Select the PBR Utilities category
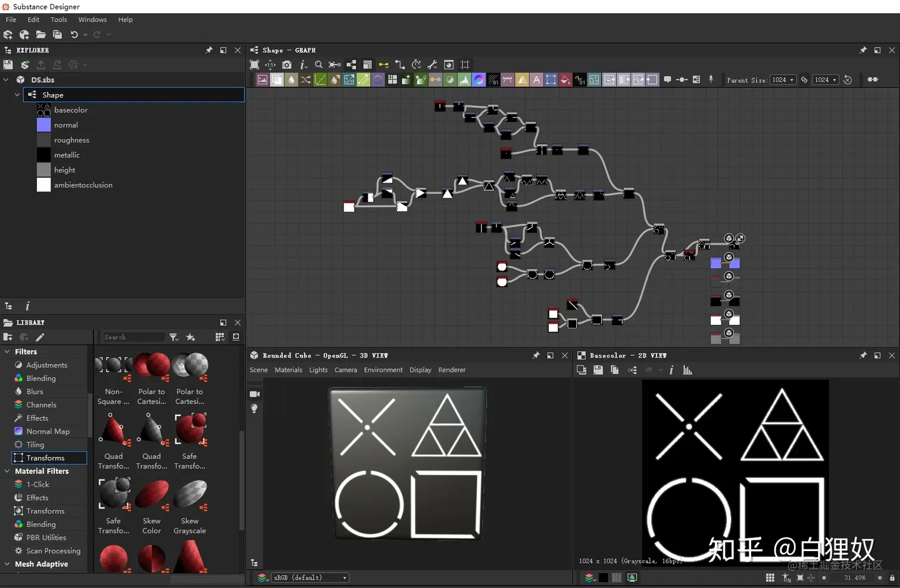 click(46, 537)
